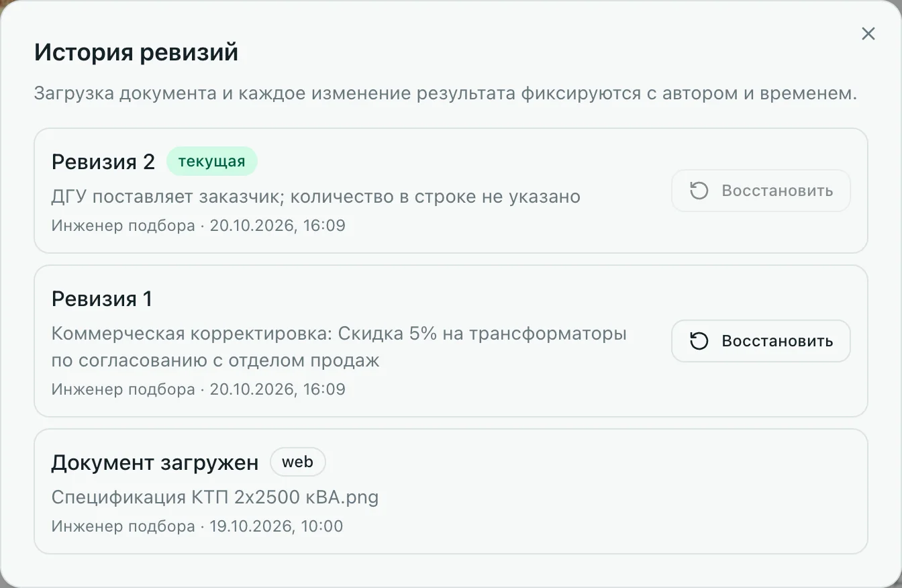Close the История ревизий dialog
This screenshot has height=588, width=902.
point(868,34)
